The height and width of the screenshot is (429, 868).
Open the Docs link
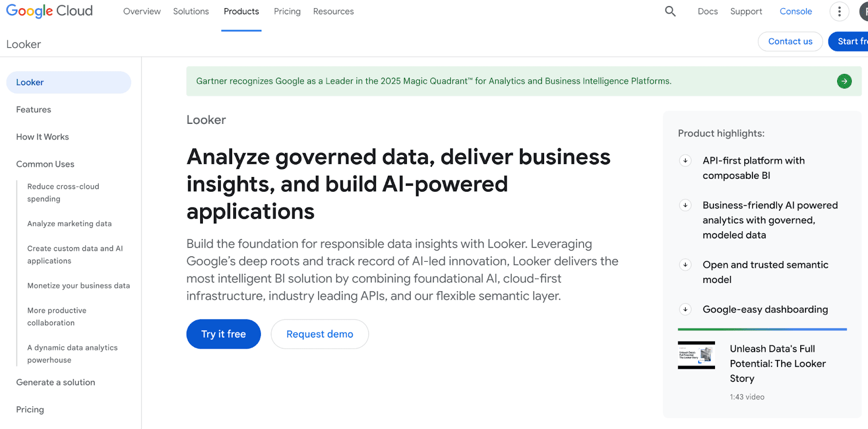pyautogui.click(x=707, y=11)
